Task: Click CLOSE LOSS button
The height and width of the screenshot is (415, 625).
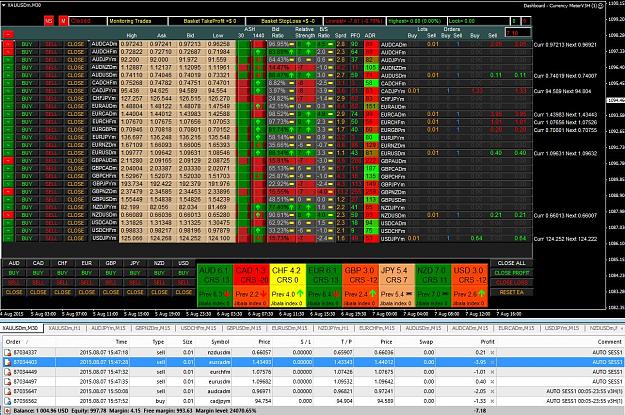Action: pos(511,283)
